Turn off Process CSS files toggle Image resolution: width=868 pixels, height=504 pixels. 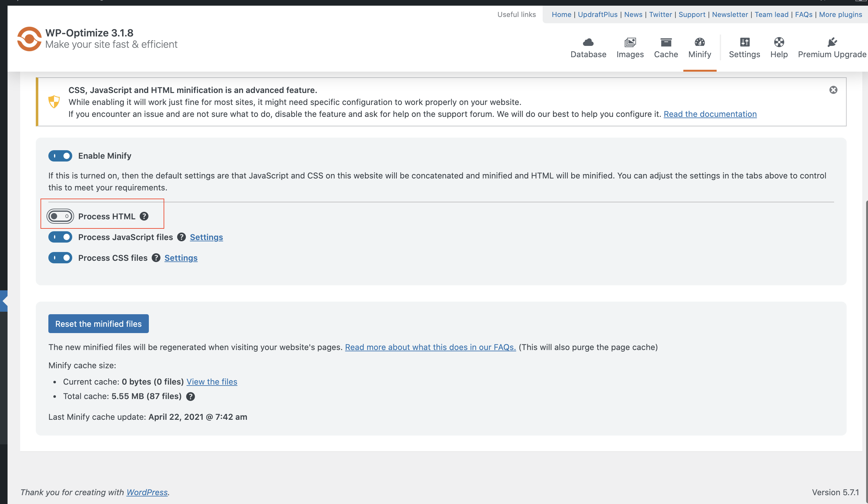point(60,258)
